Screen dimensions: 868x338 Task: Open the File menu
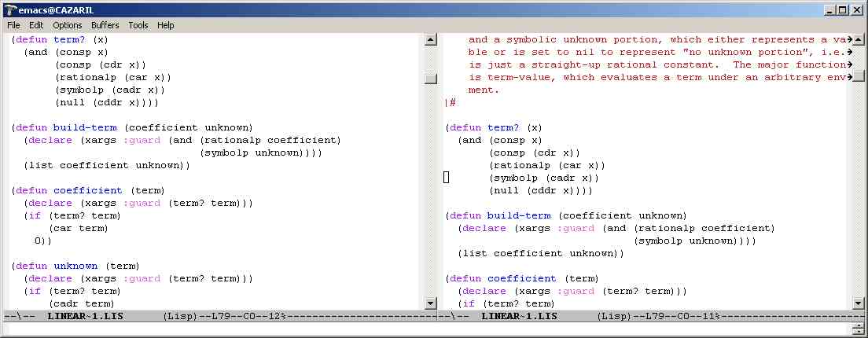[13, 25]
